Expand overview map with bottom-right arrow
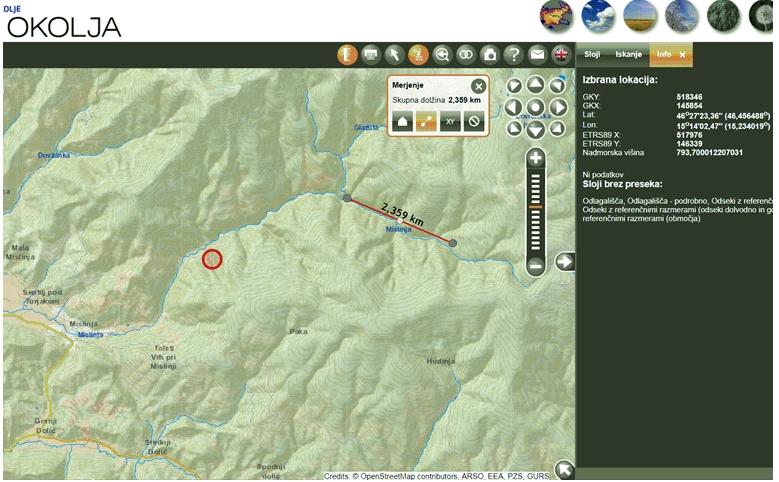The height and width of the screenshot is (482, 779). click(x=564, y=469)
